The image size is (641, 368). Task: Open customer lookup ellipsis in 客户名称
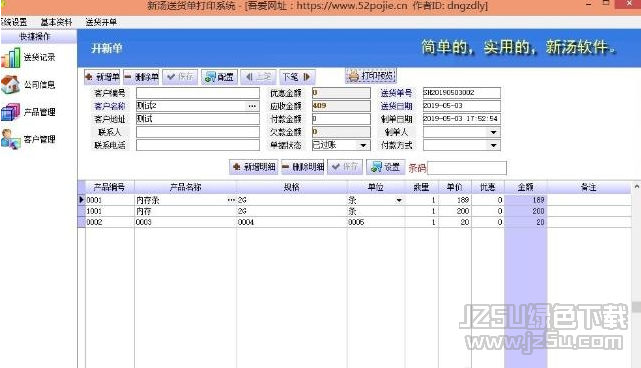pyautogui.click(x=252, y=106)
